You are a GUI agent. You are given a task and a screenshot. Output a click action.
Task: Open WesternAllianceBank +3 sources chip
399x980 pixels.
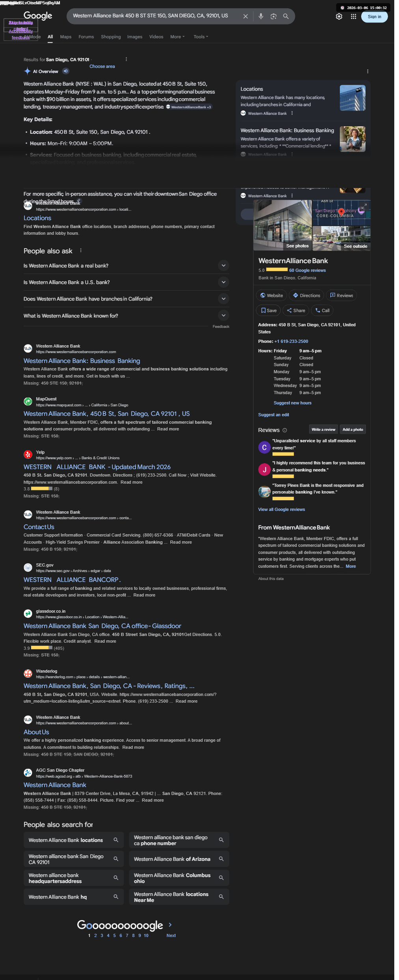tap(189, 107)
